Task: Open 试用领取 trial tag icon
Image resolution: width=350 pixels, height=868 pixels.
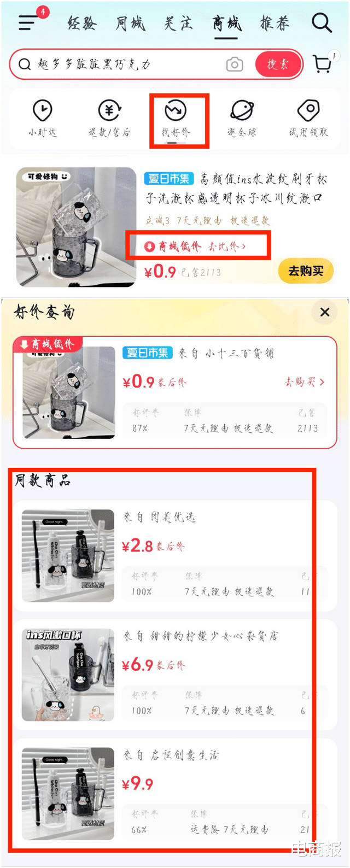Action: coord(308,118)
